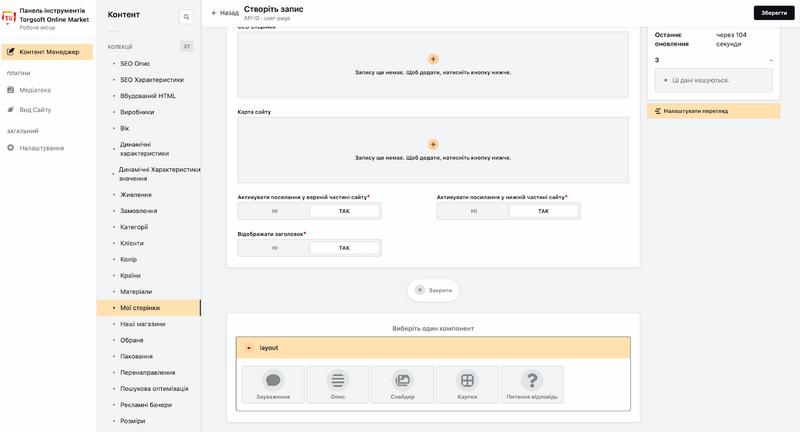Select the Зауваження component icon
The width and height of the screenshot is (800, 432).
point(273,385)
